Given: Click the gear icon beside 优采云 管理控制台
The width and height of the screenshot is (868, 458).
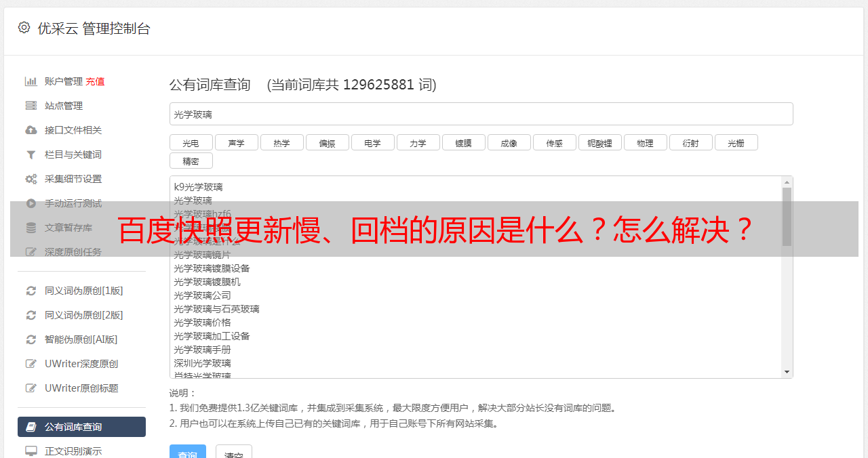Looking at the screenshot, I should point(24,28).
